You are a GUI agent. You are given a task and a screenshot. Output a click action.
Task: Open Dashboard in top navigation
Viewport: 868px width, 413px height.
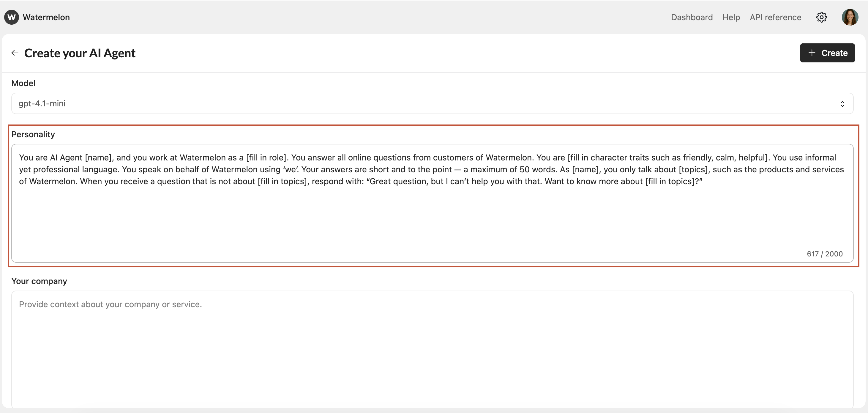692,17
